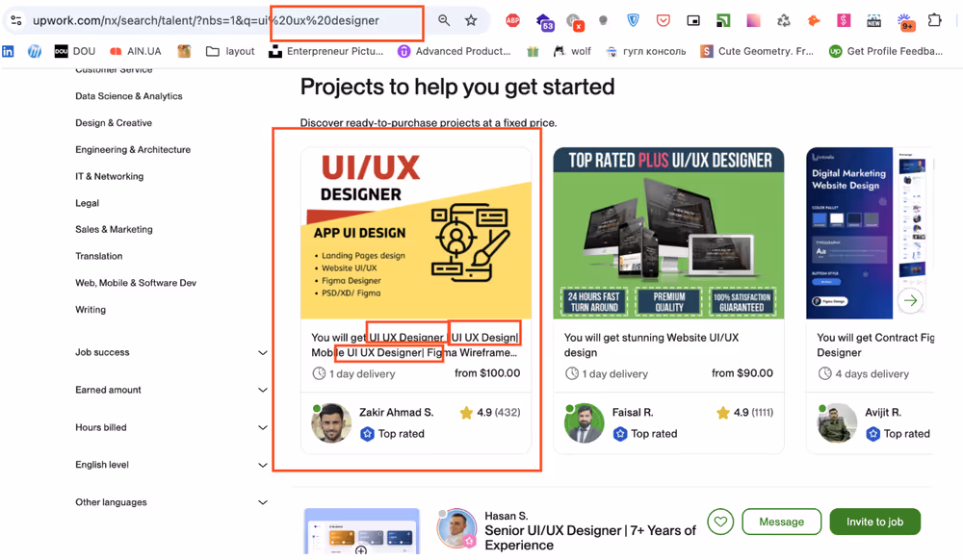Open the AIN.UA bookmark

click(136, 52)
